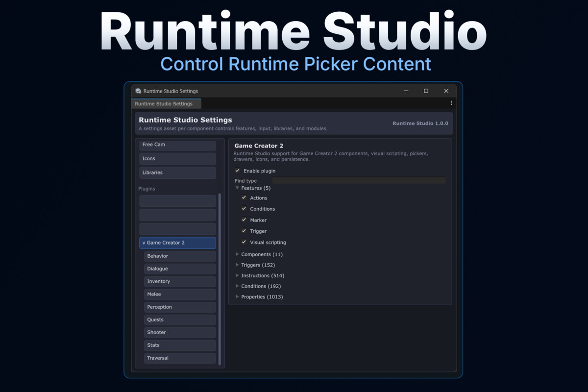This screenshot has height=392, width=588.
Task: Click the sidebar vertical scrollbar
Action: (220, 279)
